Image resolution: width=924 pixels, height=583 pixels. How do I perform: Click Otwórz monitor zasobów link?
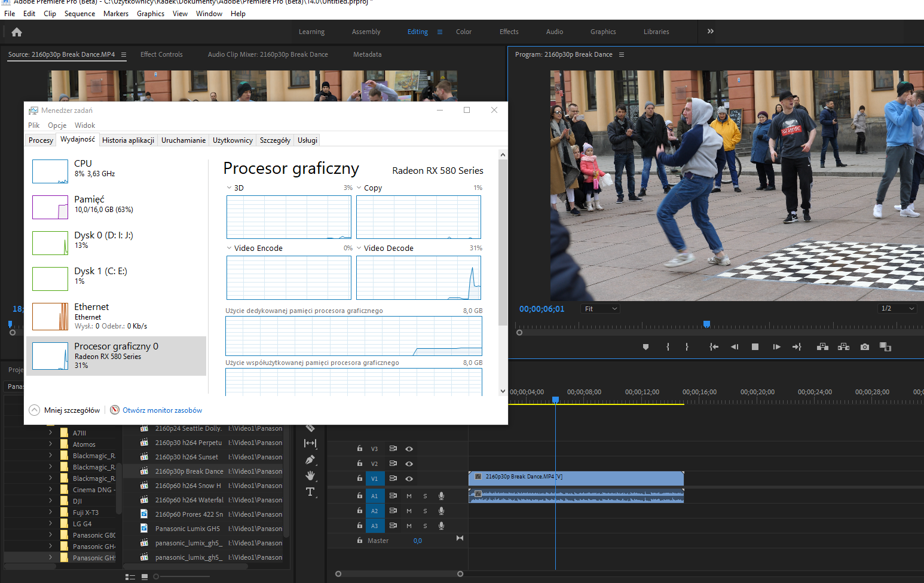[161, 410]
